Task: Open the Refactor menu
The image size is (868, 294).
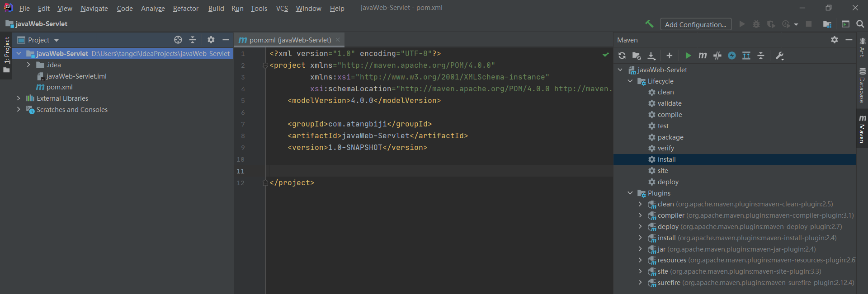Action: (185, 8)
